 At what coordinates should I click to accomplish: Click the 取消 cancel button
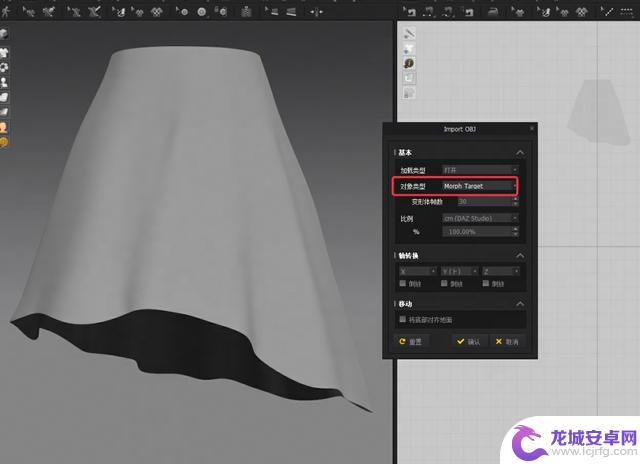tap(507, 342)
